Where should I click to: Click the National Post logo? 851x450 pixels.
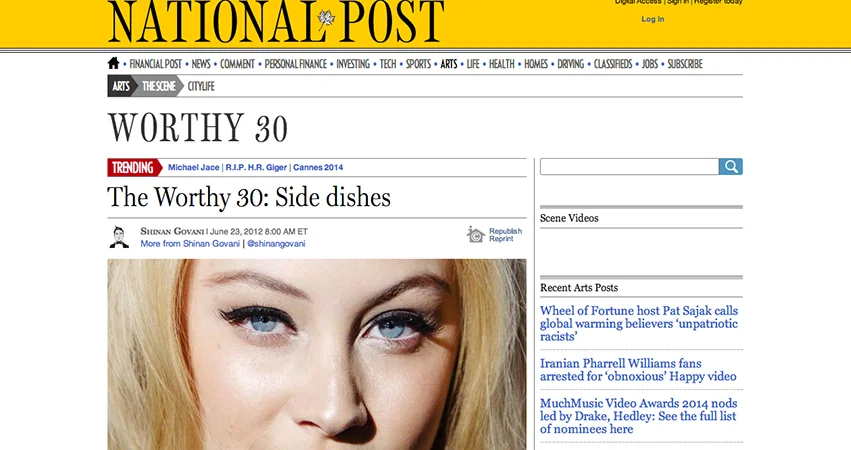coord(276,22)
